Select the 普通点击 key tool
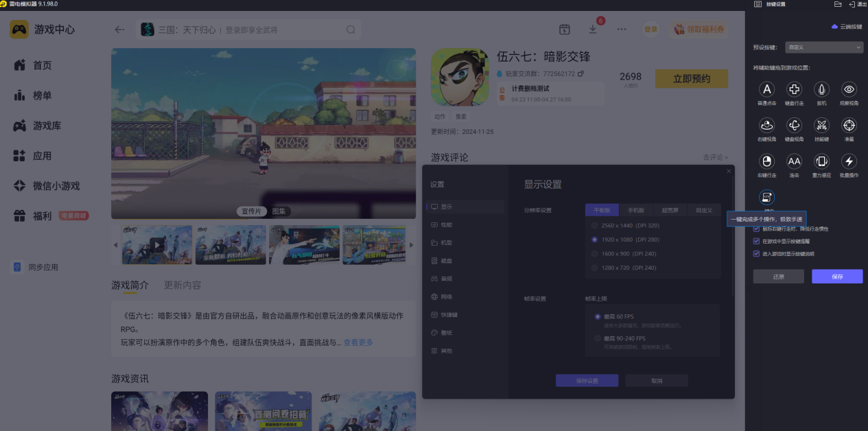The image size is (868, 431). click(x=766, y=89)
